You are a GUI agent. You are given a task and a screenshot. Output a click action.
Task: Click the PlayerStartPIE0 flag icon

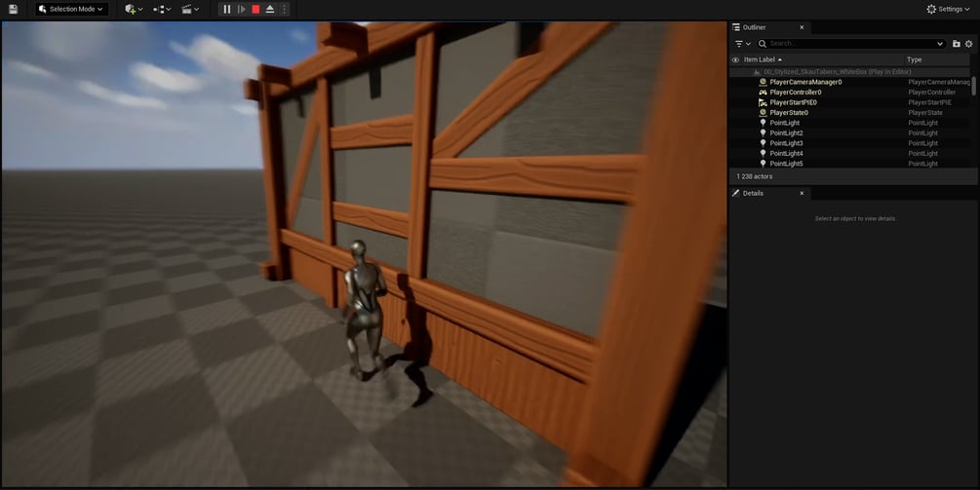763,102
